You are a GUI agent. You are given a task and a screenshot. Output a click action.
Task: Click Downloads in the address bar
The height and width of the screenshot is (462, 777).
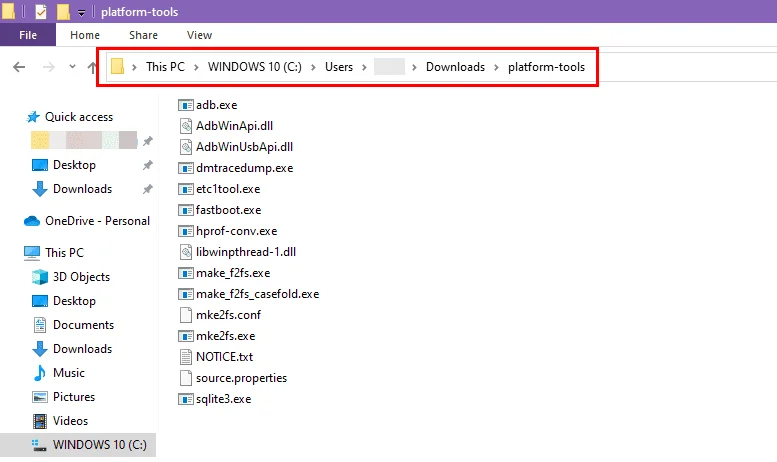(455, 66)
